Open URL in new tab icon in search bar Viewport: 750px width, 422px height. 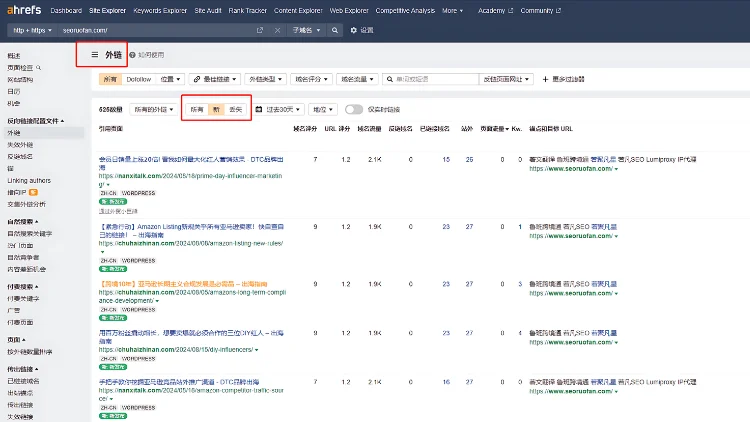[260, 30]
